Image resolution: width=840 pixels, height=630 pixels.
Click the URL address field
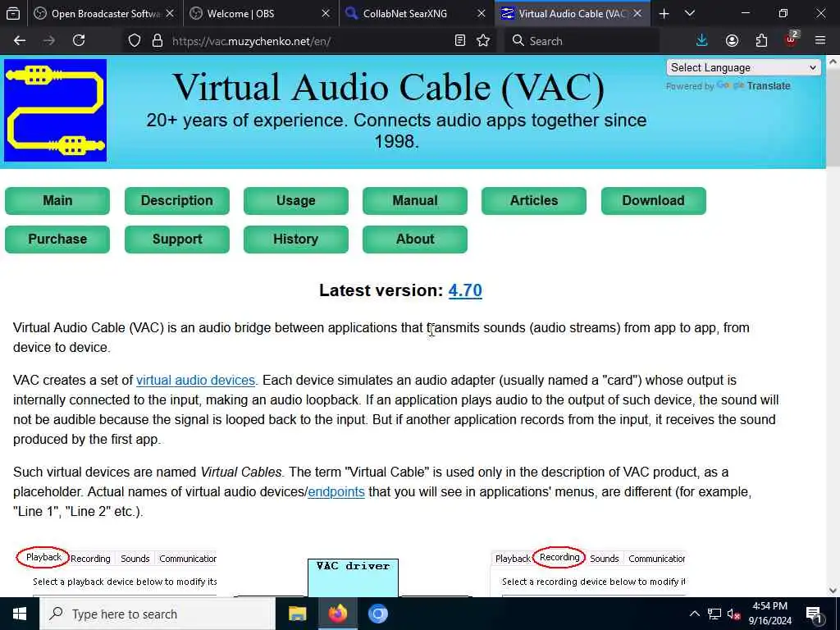pyautogui.click(x=311, y=41)
